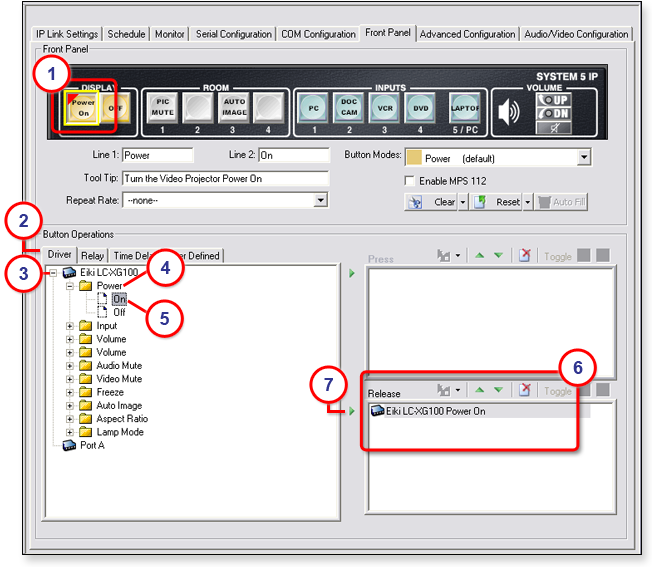Expand the Input folder in driver tree
652x567 pixels.
70,326
